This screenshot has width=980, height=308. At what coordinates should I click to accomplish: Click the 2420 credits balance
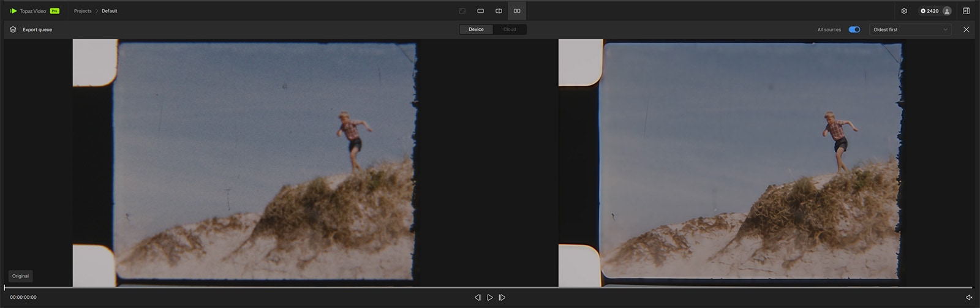tap(929, 11)
